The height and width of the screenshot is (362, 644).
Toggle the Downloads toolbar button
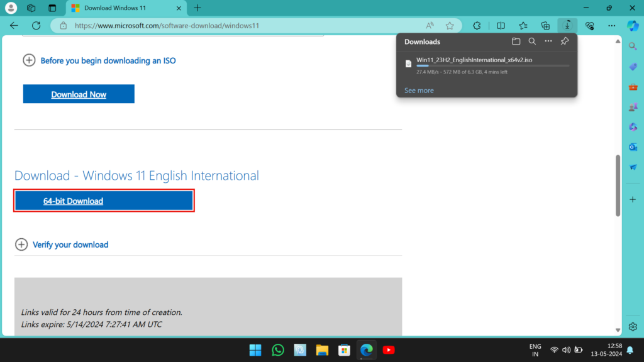(568, 25)
